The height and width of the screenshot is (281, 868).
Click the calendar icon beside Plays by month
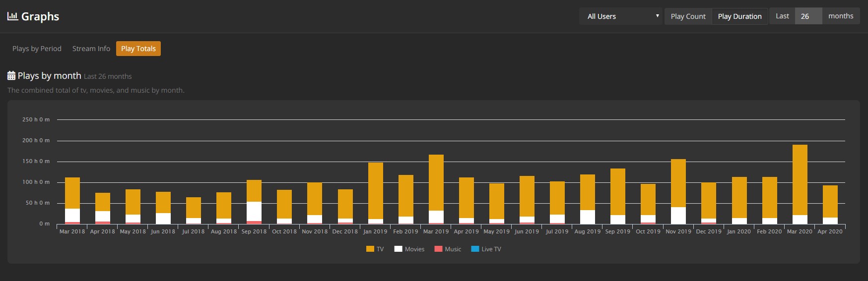11,76
